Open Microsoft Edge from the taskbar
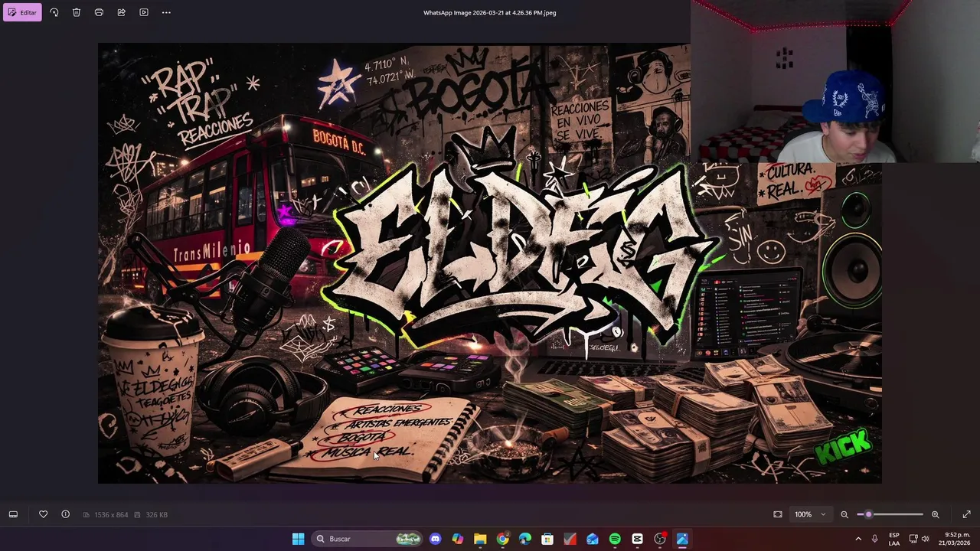Viewport: 980px width, 551px height. click(525, 539)
